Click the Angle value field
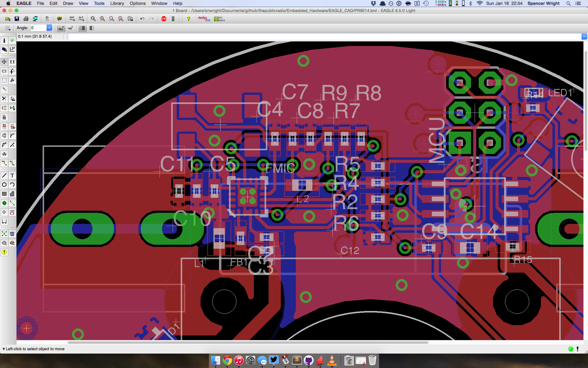 click(x=38, y=28)
